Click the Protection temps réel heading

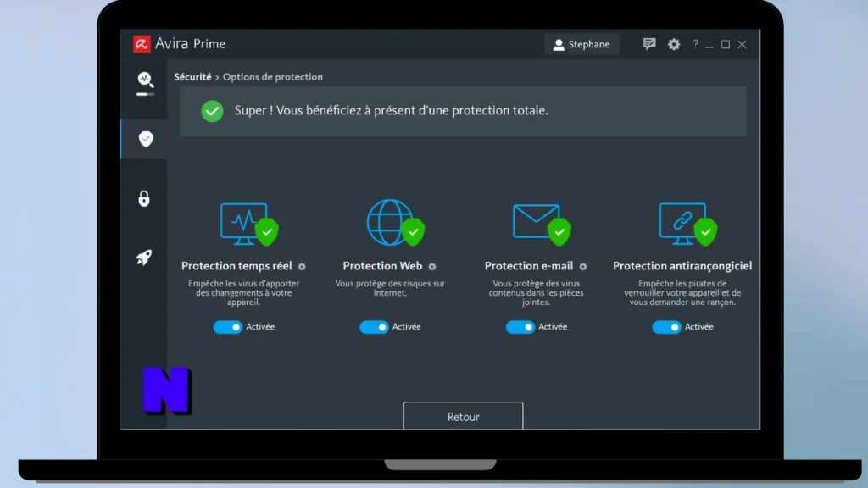pyautogui.click(x=236, y=266)
